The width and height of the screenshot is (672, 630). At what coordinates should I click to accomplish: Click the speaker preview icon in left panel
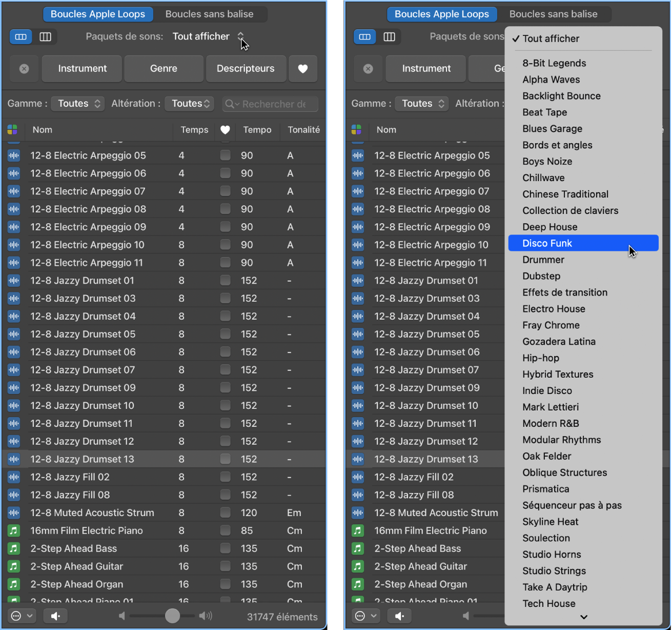pos(55,616)
